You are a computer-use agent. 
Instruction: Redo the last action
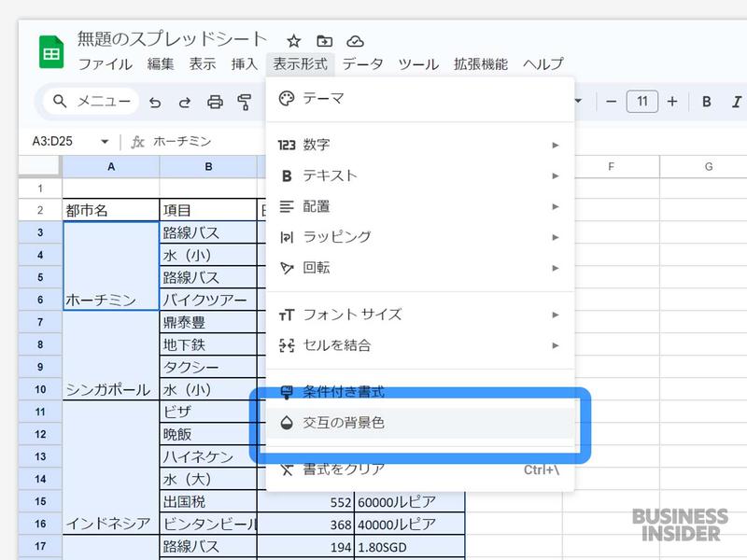pyautogui.click(x=185, y=101)
